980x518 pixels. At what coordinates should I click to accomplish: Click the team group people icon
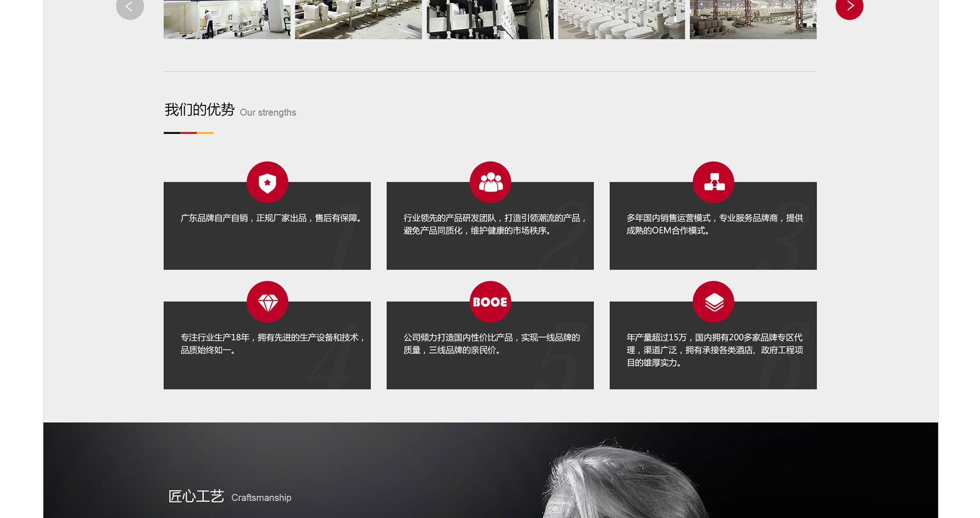[x=490, y=182]
